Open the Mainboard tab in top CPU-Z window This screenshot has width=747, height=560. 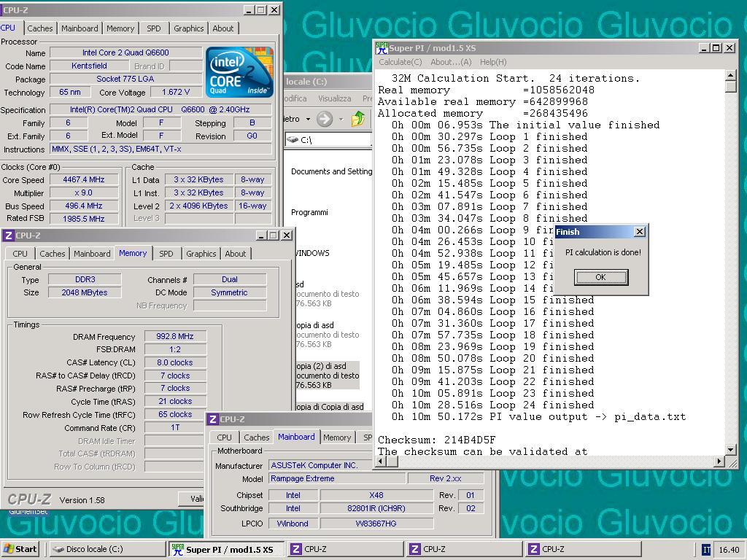coord(80,28)
